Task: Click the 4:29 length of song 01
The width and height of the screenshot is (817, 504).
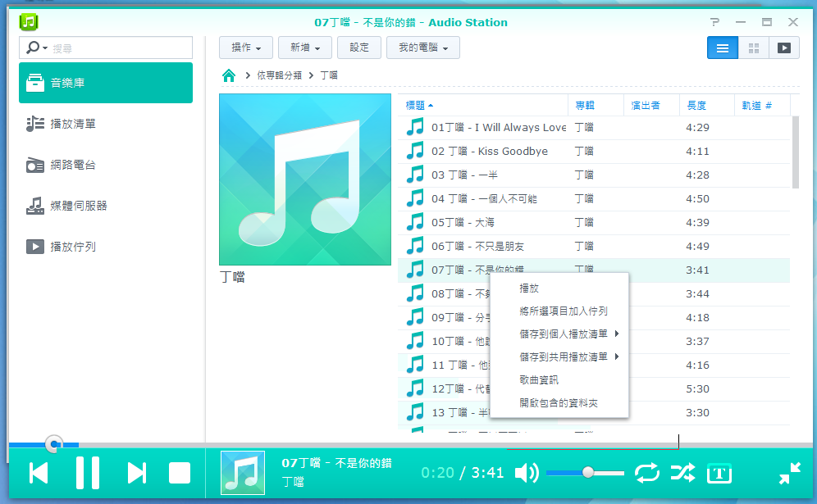Action: coord(697,128)
